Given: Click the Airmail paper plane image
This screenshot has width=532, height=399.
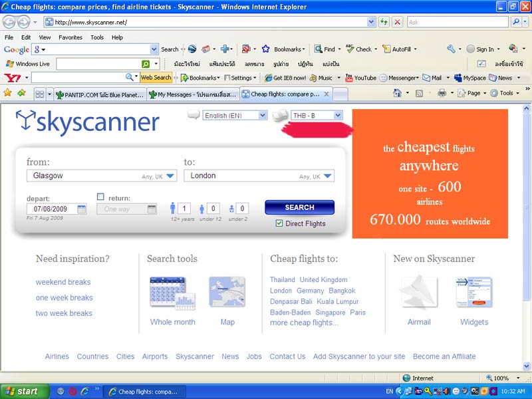Looking at the screenshot, I should [419, 292].
